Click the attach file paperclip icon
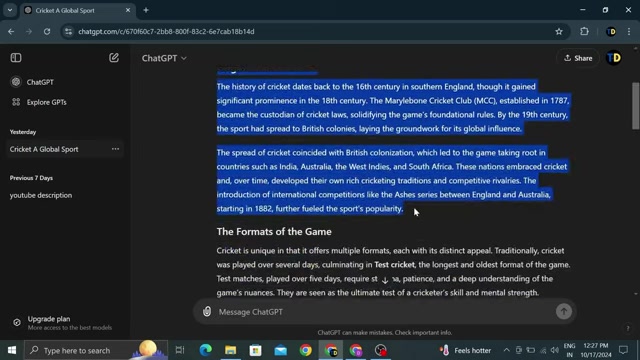 point(207,311)
